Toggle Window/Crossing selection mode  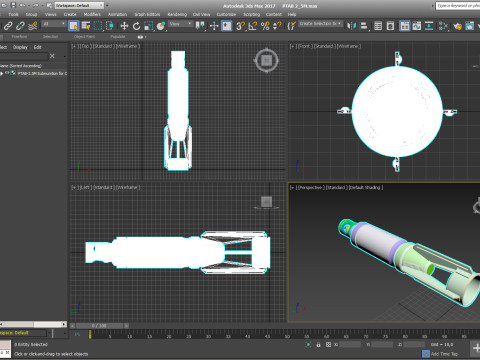coord(110,26)
